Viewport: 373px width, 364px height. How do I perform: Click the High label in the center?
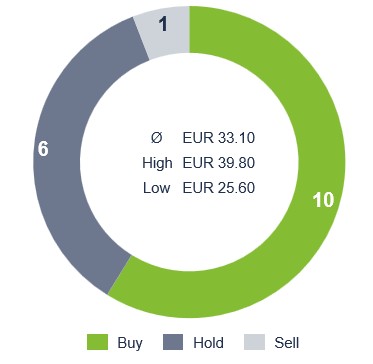[157, 163]
